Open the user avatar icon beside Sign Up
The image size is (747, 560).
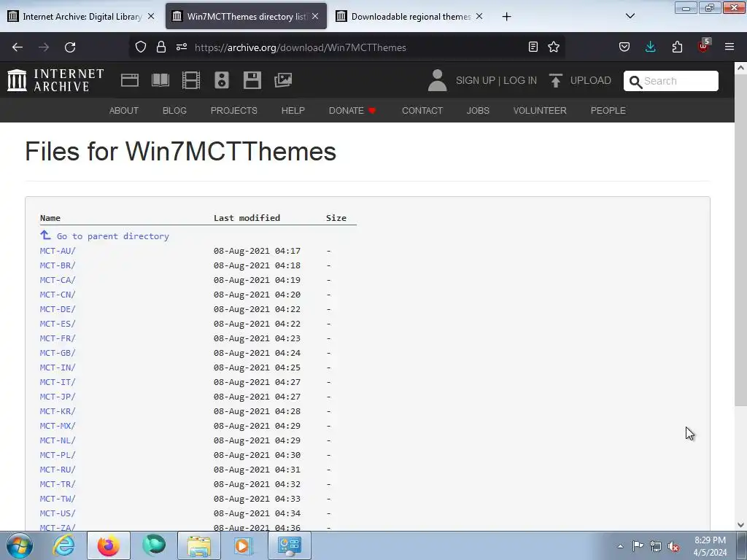(437, 80)
